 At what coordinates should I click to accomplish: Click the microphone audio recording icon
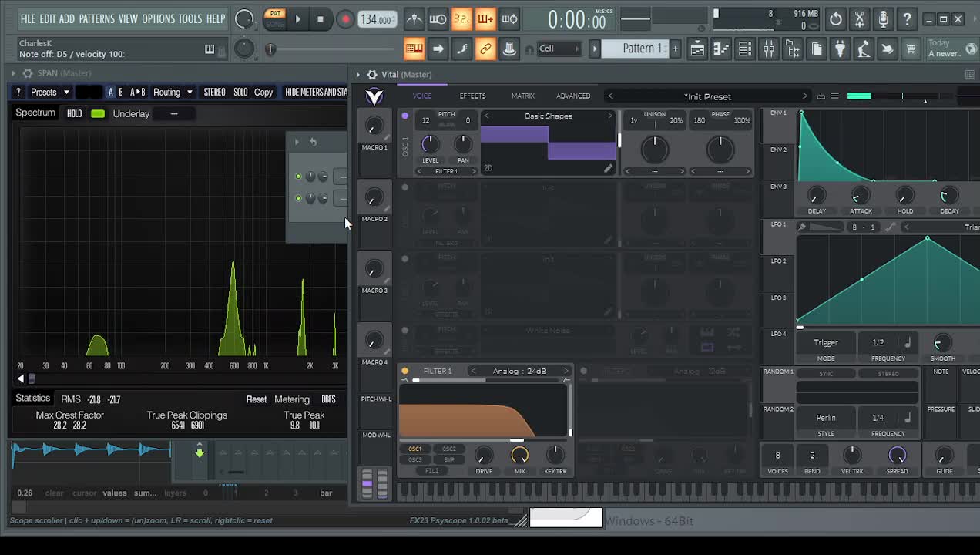[883, 18]
